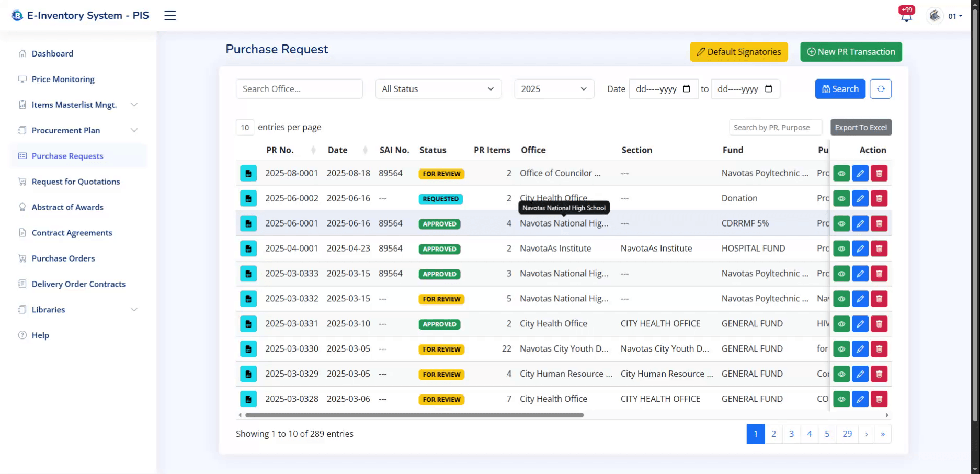The image size is (980, 474).
Task: View PR 2025-06-0001 using eye icon
Action: point(841,223)
